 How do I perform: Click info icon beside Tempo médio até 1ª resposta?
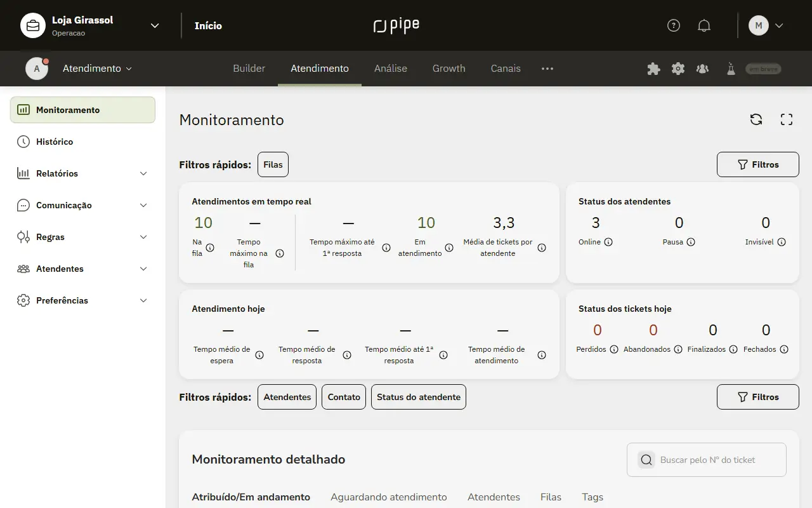click(x=443, y=355)
